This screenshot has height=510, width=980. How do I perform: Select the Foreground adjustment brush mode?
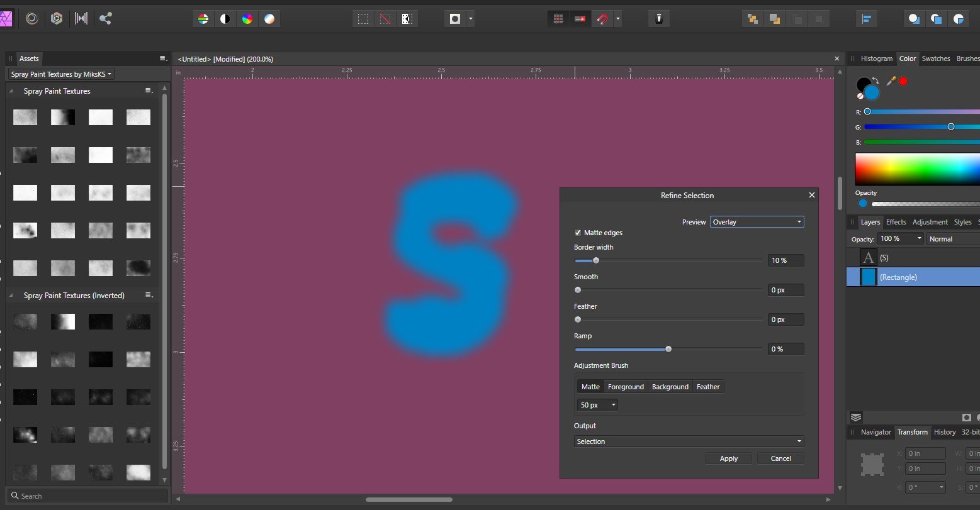625,387
